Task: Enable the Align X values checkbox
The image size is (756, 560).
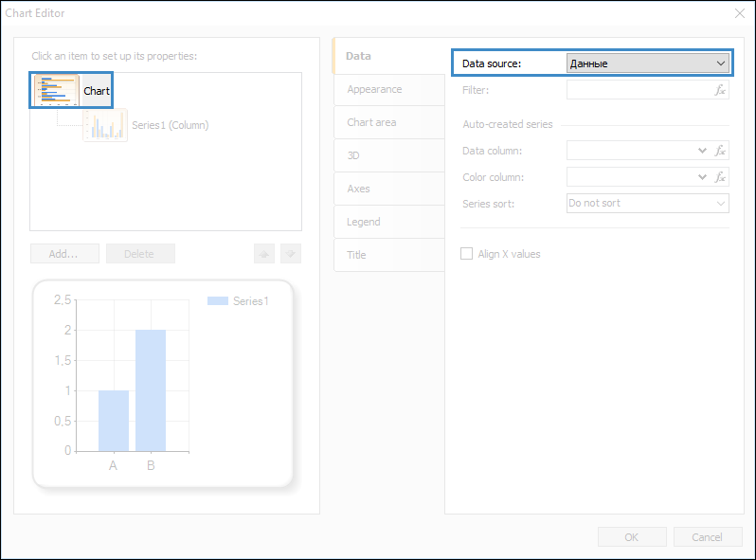Action: click(x=467, y=254)
